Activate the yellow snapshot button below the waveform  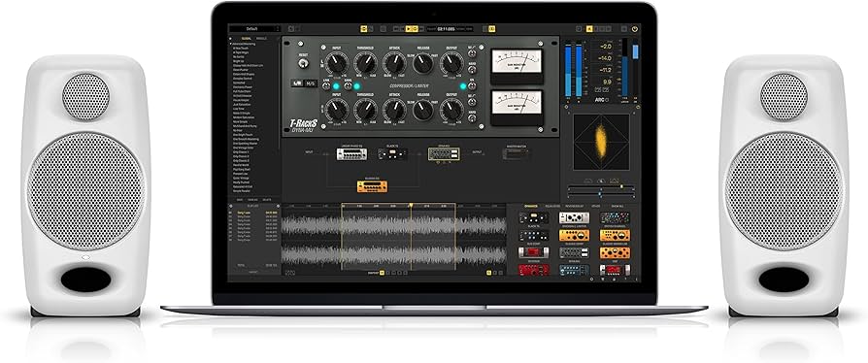coord(382,273)
